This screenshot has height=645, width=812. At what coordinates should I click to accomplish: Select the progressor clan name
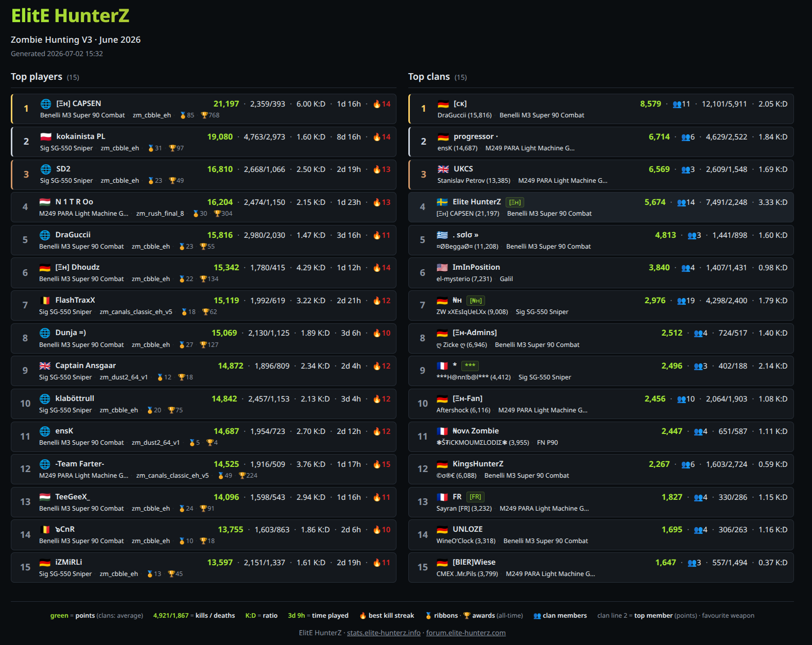476,136
